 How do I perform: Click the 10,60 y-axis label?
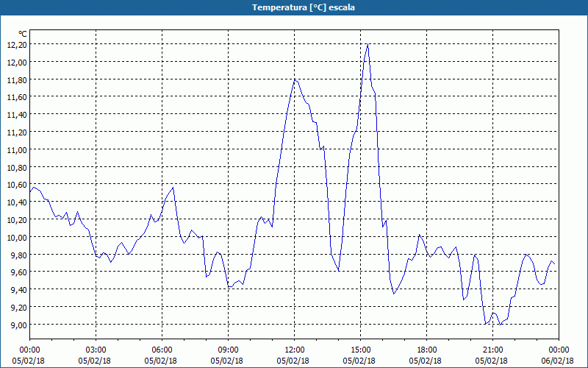click(17, 185)
